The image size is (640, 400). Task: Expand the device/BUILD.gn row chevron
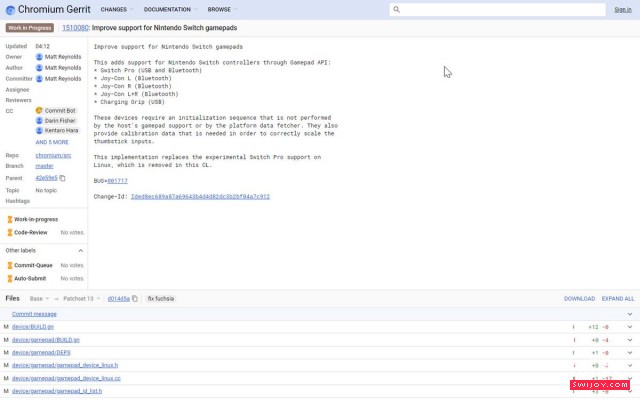tap(630, 327)
